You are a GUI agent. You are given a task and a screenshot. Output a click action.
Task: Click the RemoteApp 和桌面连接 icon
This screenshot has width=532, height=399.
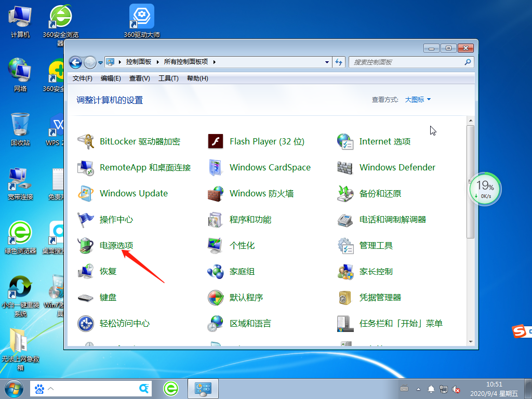(x=86, y=168)
